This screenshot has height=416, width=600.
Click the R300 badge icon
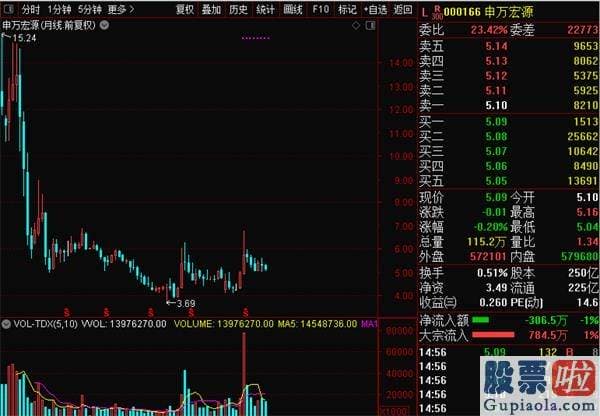[437, 13]
